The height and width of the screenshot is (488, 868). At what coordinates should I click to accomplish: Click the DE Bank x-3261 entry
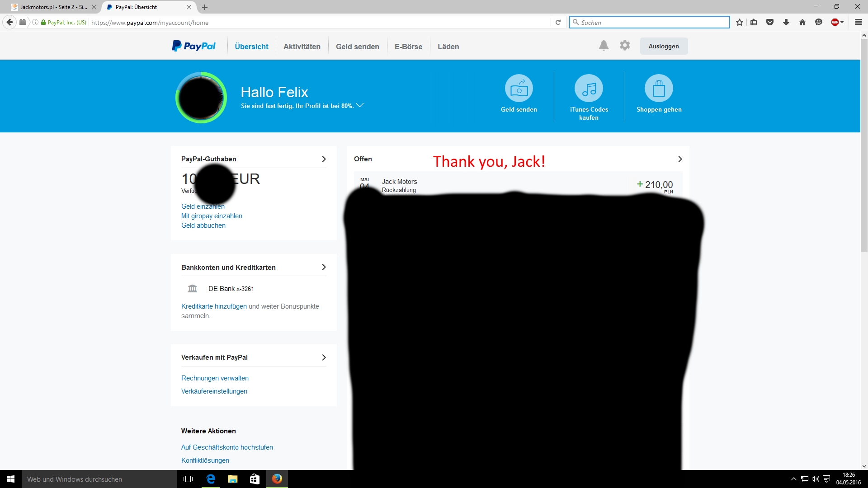coord(231,289)
